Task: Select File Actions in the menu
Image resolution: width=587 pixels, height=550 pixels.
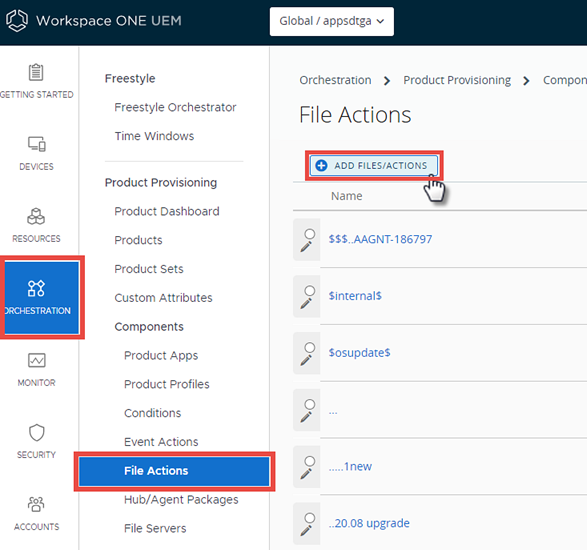Action: (x=174, y=471)
